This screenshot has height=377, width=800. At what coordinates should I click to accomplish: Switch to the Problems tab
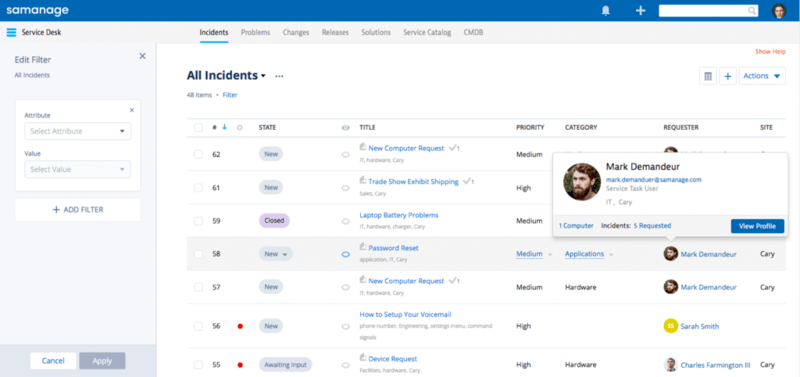tap(256, 32)
